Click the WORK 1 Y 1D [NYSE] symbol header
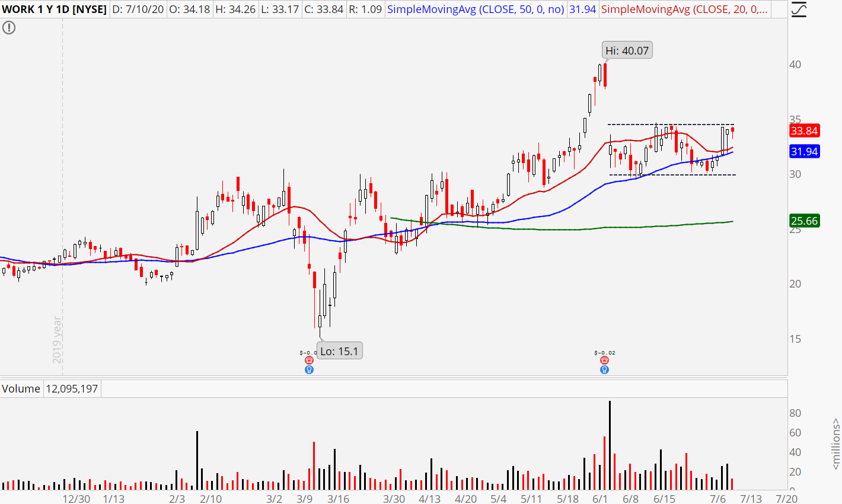 (x=55, y=9)
